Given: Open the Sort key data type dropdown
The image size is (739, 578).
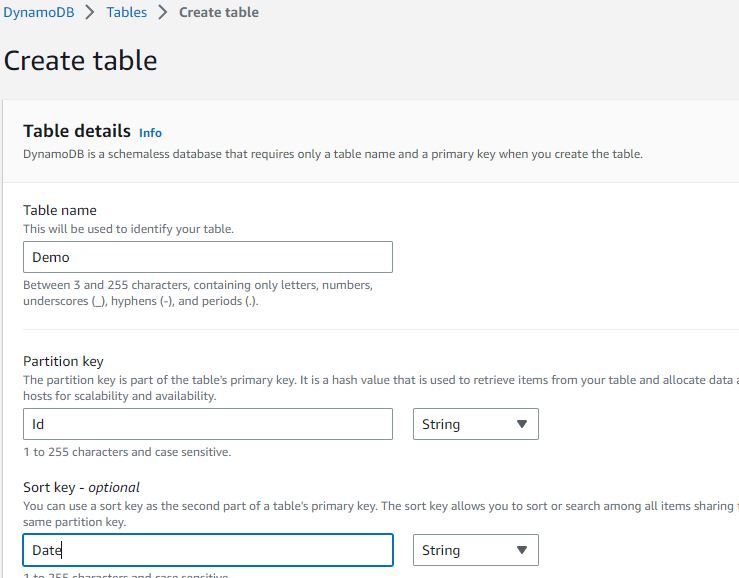Looking at the screenshot, I should tap(476, 550).
